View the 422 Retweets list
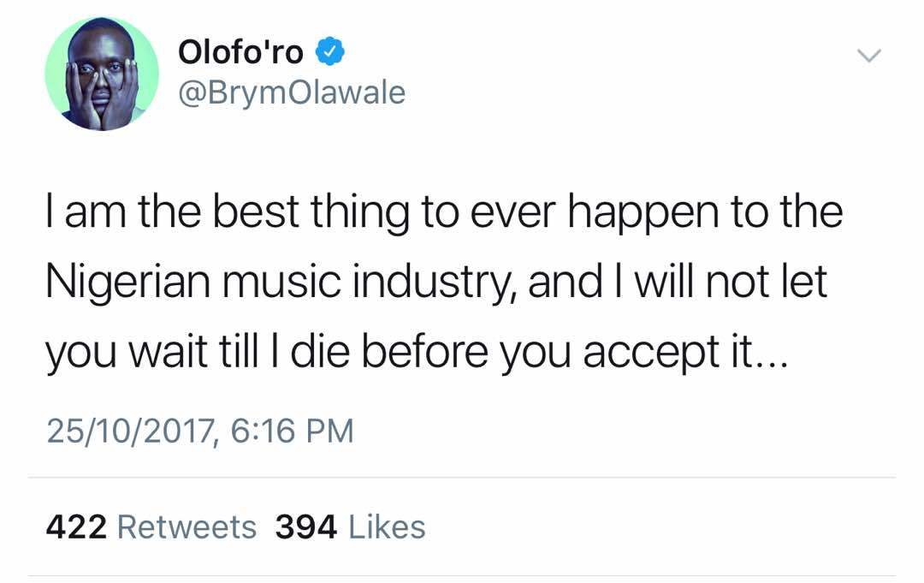924x583 pixels. pyautogui.click(x=151, y=526)
